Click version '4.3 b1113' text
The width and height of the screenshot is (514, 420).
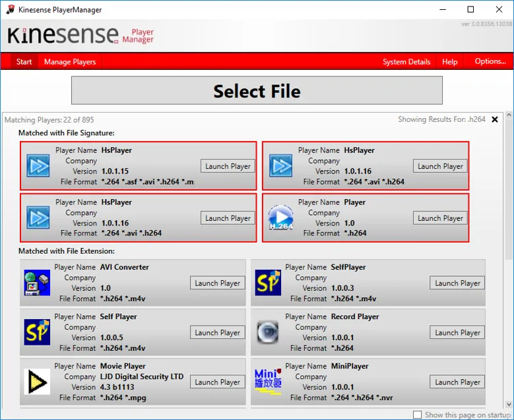coord(117,387)
